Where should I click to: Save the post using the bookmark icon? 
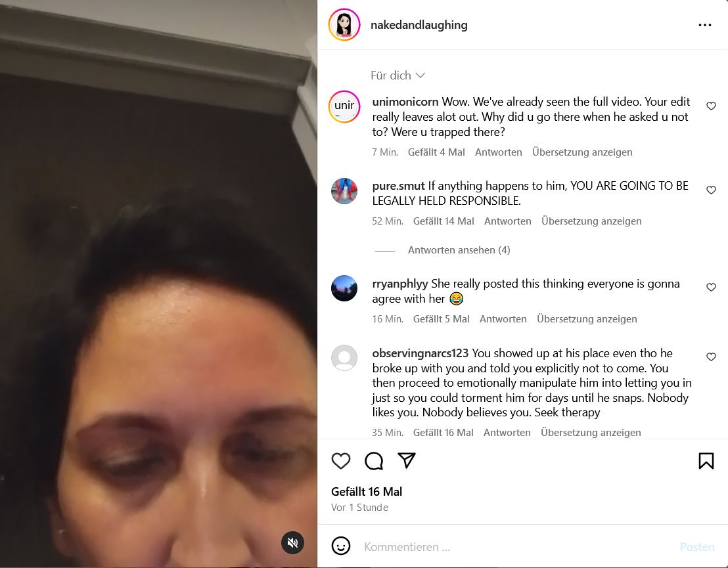pos(706,461)
